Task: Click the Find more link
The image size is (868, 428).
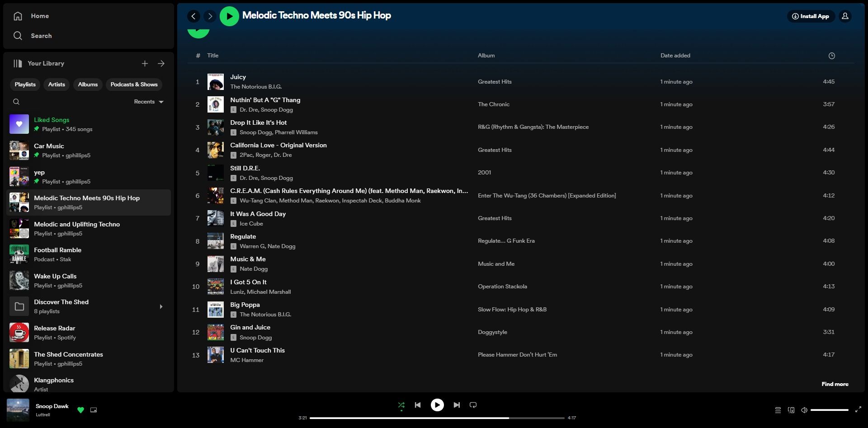Action: point(834,384)
